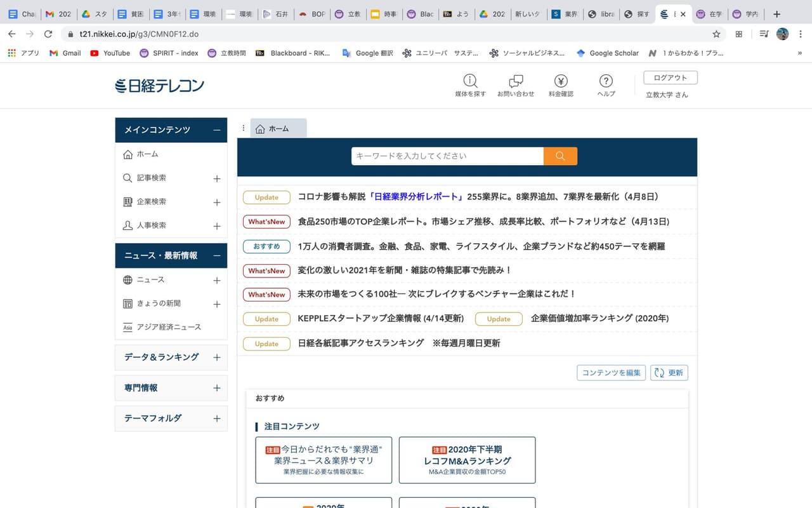Switch to Blackboard browser tab

pyautogui.click(x=421, y=14)
